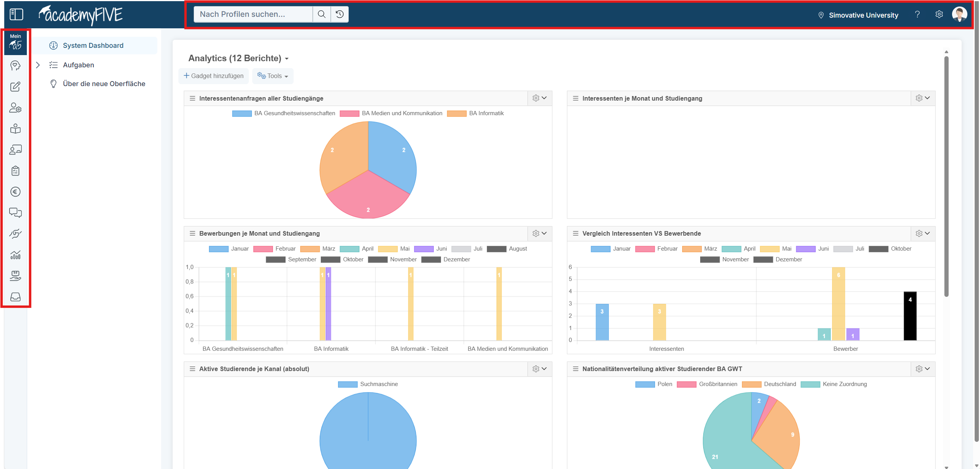980x469 pixels.
Task: Open the bar chart analytics sidebar icon
Action: click(x=15, y=255)
